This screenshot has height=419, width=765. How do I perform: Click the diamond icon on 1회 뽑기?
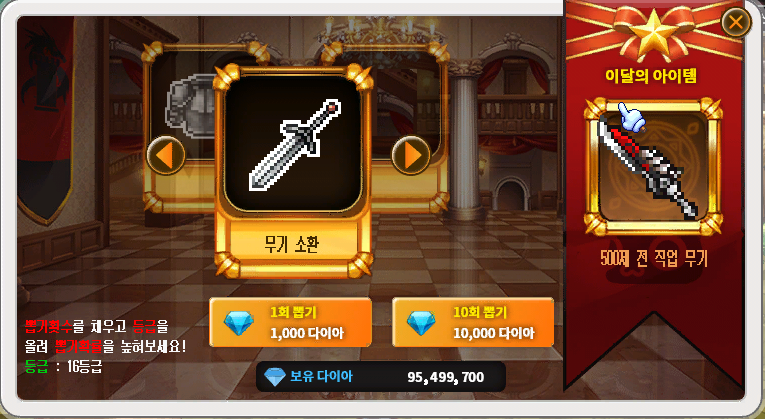coord(239,322)
